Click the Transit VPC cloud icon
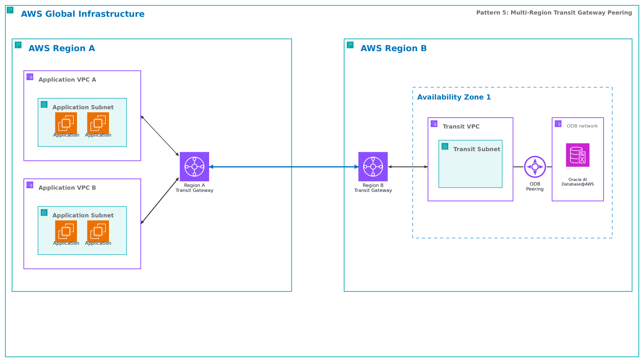Screen dimensions: 644x362 [x=434, y=124]
